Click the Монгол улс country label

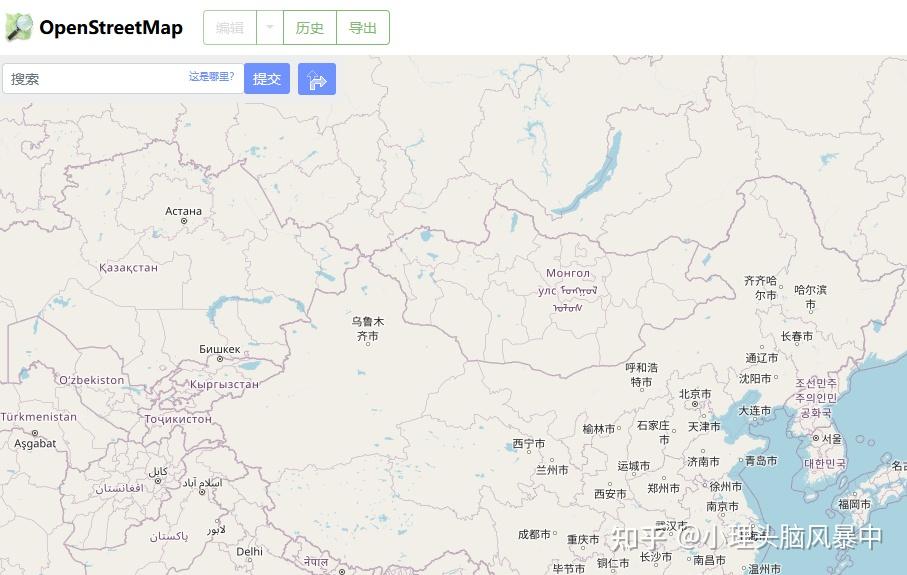[567, 282]
